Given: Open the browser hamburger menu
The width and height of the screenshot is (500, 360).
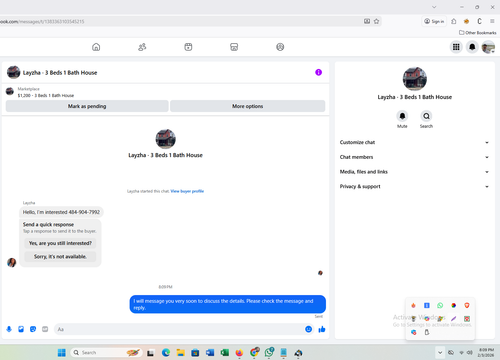Looking at the screenshot, I should click(492, 21).
